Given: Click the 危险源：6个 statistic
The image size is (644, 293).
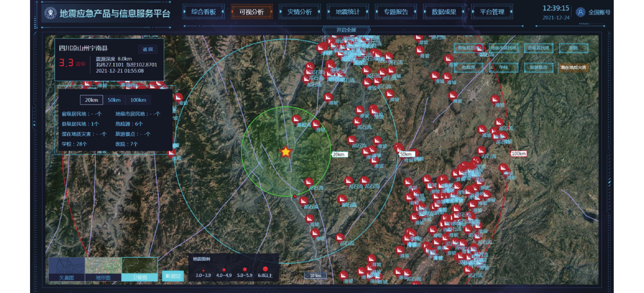Looking at the screenshot, I should [x=129, y=124].
